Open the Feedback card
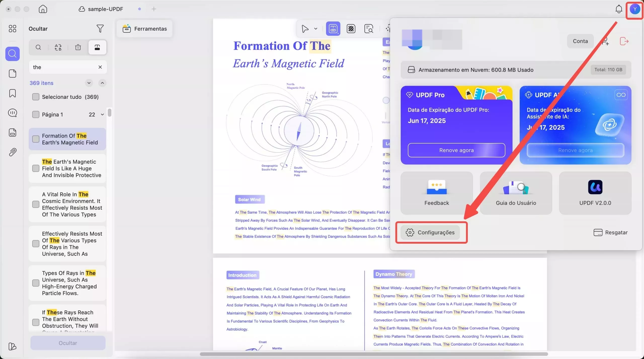Image resolution: width=644 pixels, height=359 pixels. 437,193
